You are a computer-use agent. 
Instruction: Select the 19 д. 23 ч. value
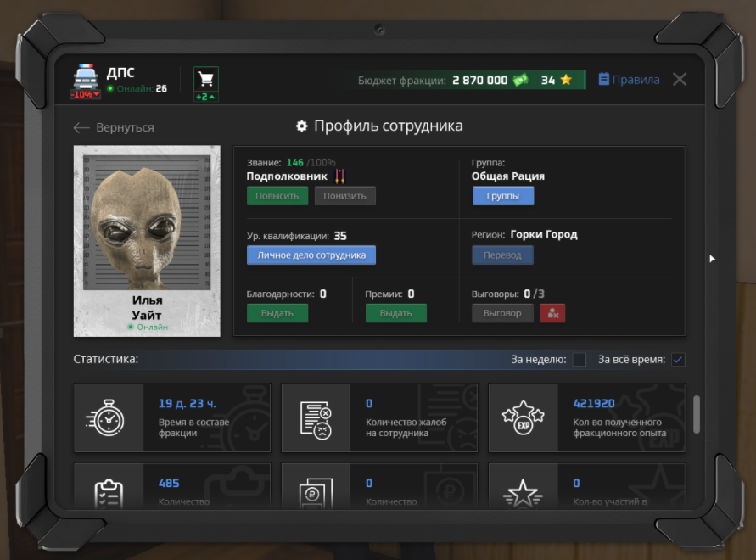[188, 404]
